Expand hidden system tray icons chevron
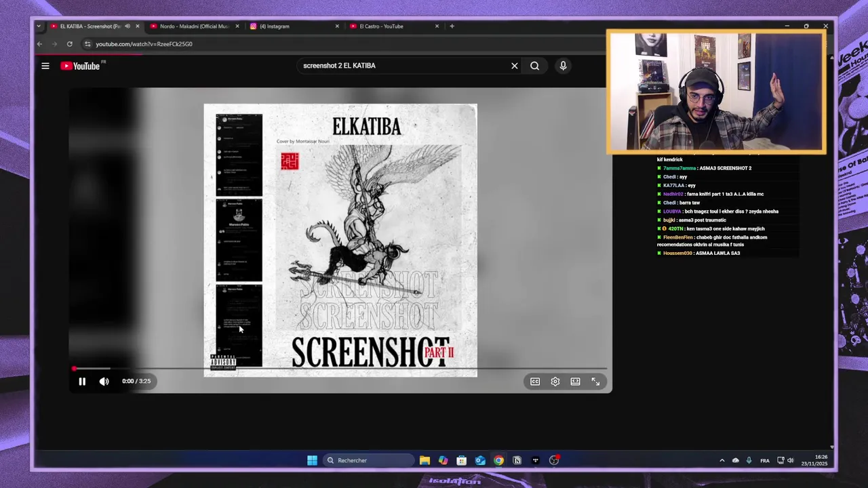The image size is (868, 488). click(722, 460)
